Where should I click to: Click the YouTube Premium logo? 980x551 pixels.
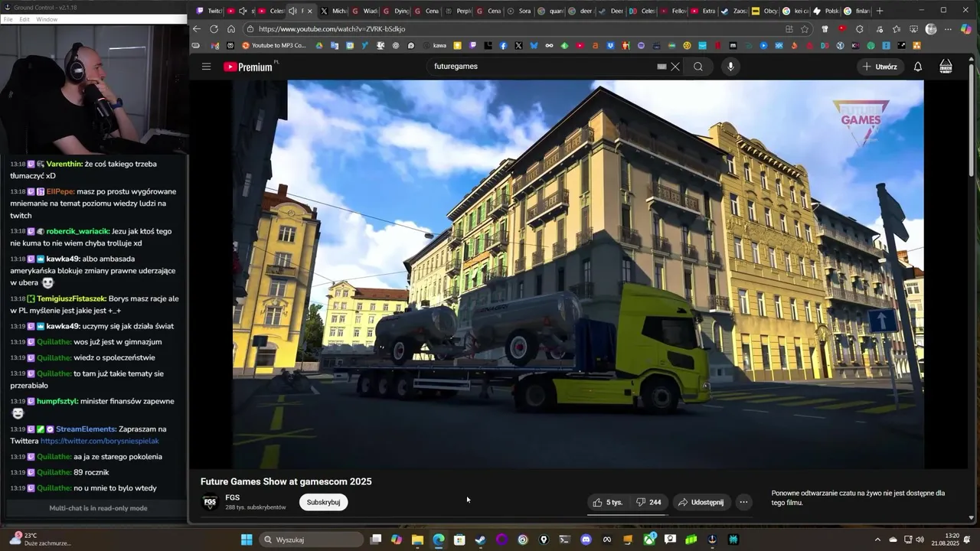pyautogui.click(x=248, y=67)
